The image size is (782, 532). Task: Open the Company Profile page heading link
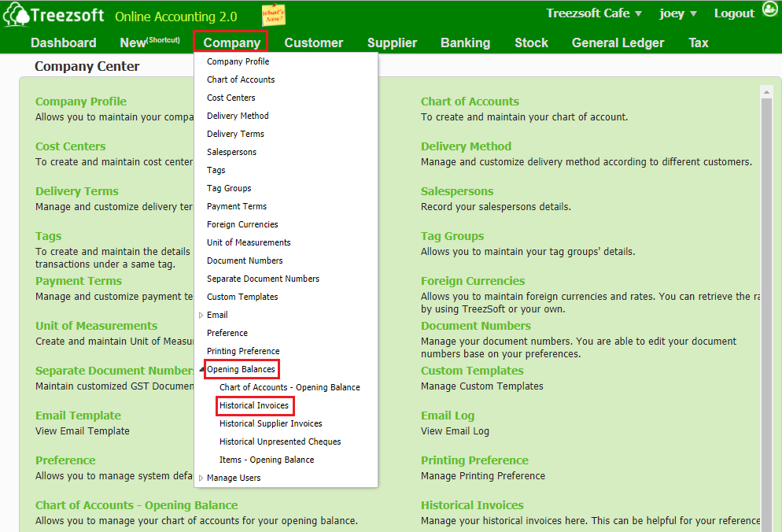coord(81,102)
